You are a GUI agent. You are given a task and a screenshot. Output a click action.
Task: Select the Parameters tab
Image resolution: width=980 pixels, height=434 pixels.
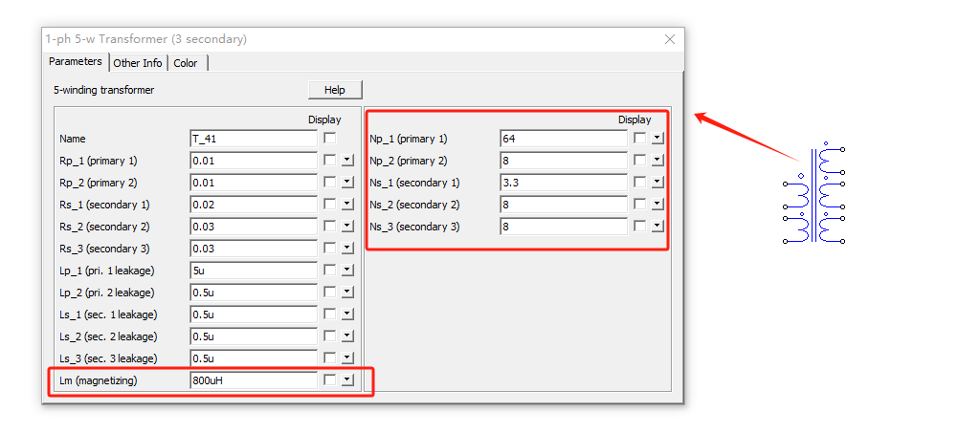click(x=76, y=61)
